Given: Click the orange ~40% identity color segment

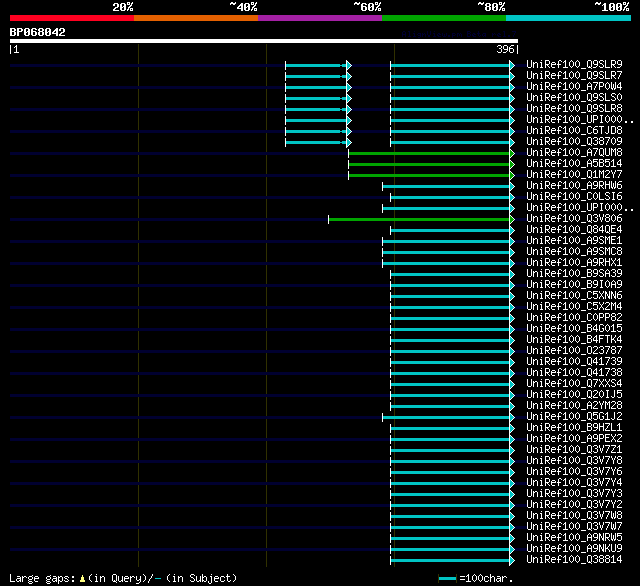Looking at the screenshot, I should [x=196, y=18].
